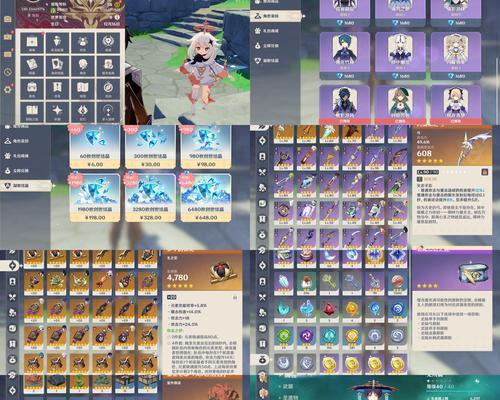Open the camera icon in Paimon menu sidebar
The height and width of the screenshot is (400, 500).
coord(8,19)
